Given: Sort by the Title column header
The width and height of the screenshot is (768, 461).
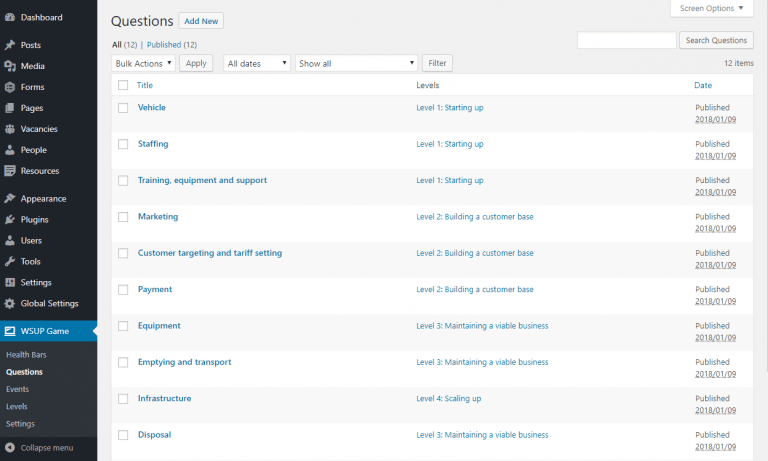Looking at the screenshot, I should click(x=144, y=85).
